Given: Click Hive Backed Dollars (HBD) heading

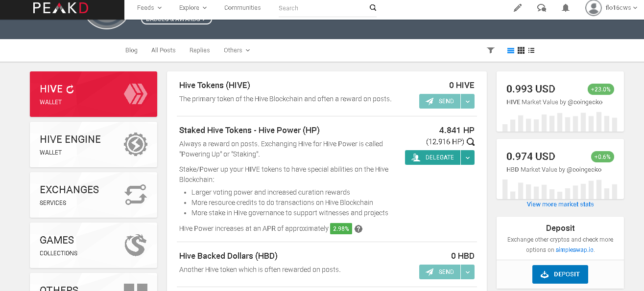Looking at the screenshot, I should click(229, 256).
